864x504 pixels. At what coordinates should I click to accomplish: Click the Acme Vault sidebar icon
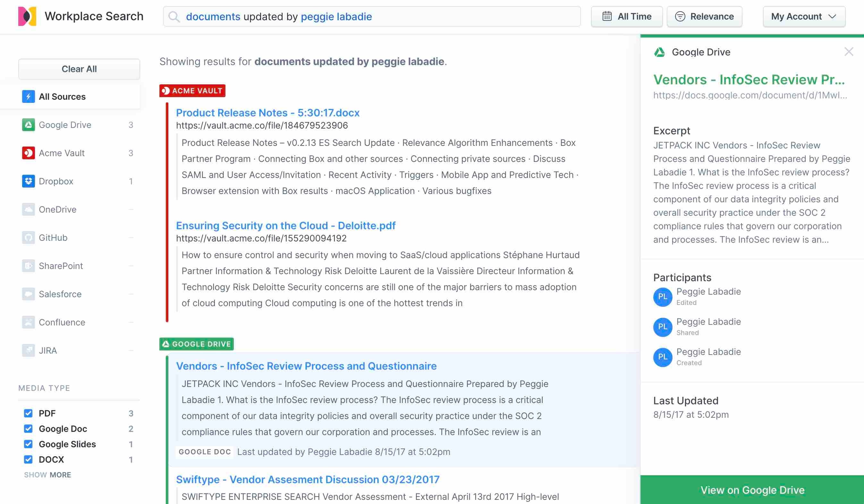pyautogui.click(x=29, y=153)
